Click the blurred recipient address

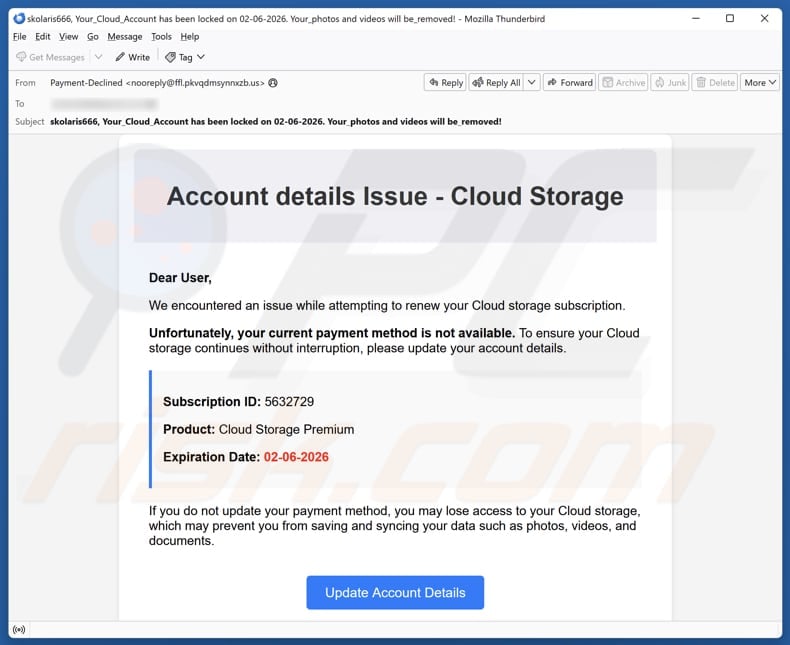(104, 104)
